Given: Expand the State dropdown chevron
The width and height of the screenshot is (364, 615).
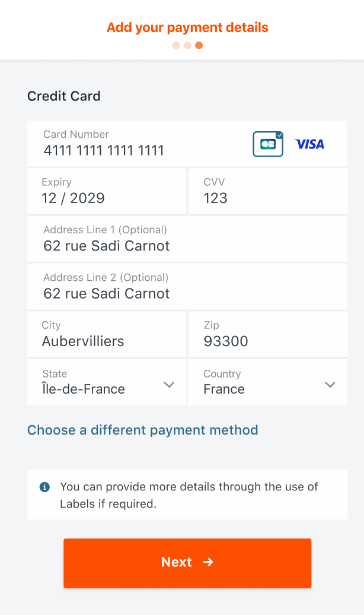Looking at the screenshot, I should pyautogui.click(x=169, y=385).
